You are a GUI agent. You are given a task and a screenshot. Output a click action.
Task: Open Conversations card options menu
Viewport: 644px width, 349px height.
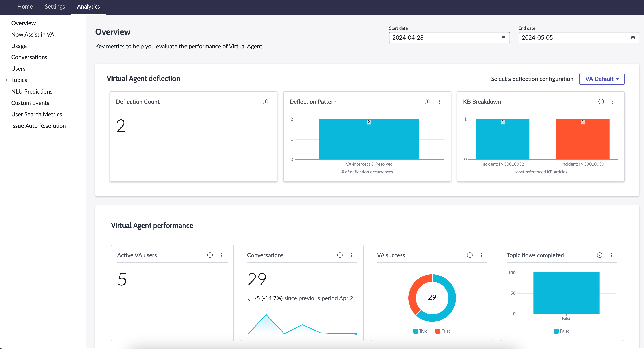[x=351, y=255]
